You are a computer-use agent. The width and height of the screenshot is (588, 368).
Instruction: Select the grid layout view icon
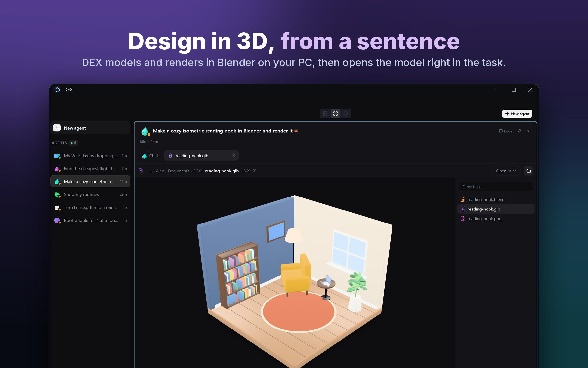[x=335, y=114]
